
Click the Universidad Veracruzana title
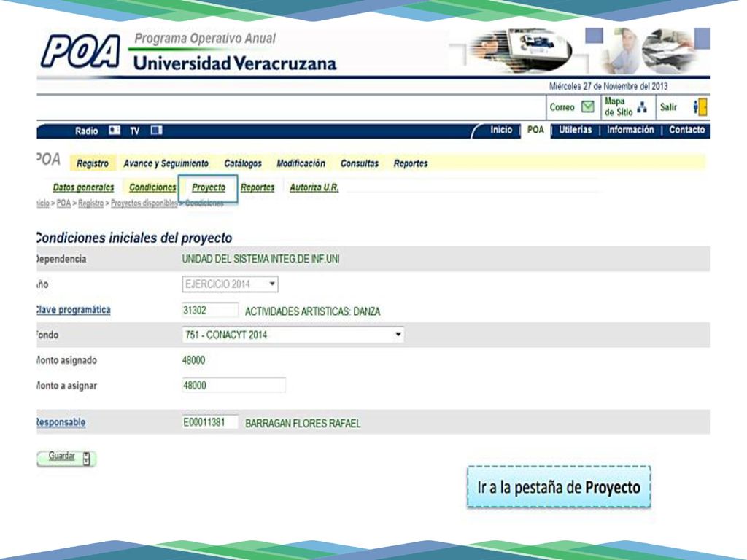235,63
